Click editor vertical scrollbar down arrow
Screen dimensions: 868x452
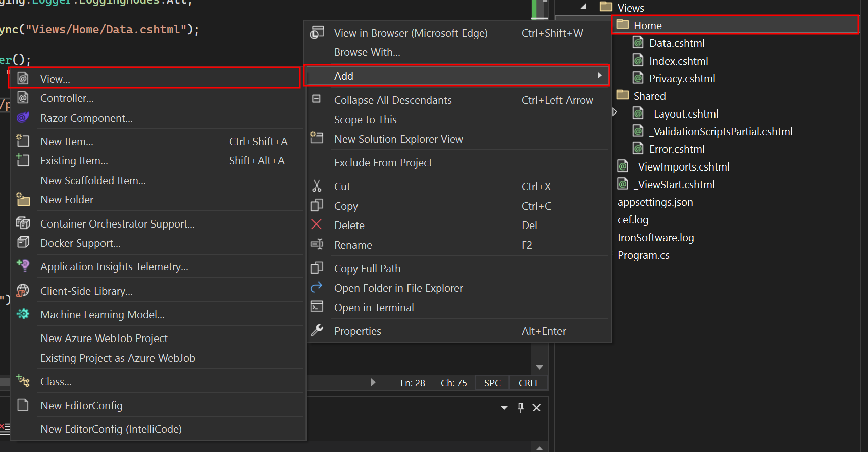539,367
